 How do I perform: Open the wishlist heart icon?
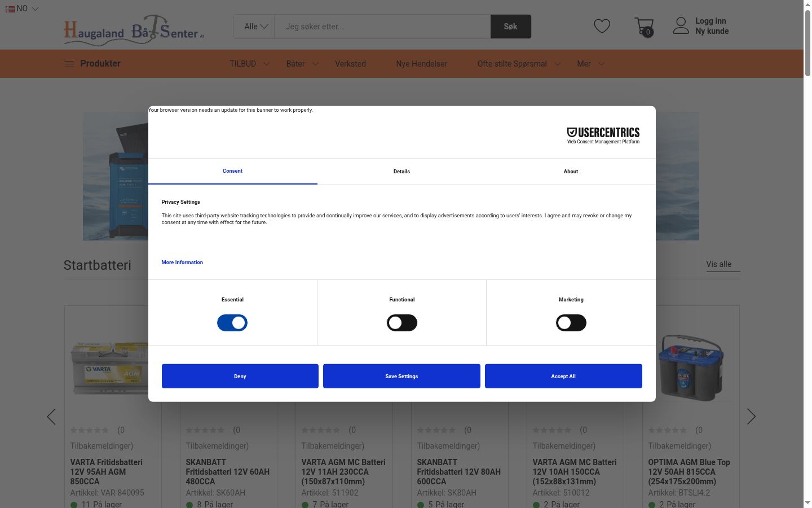click(602, 26)
